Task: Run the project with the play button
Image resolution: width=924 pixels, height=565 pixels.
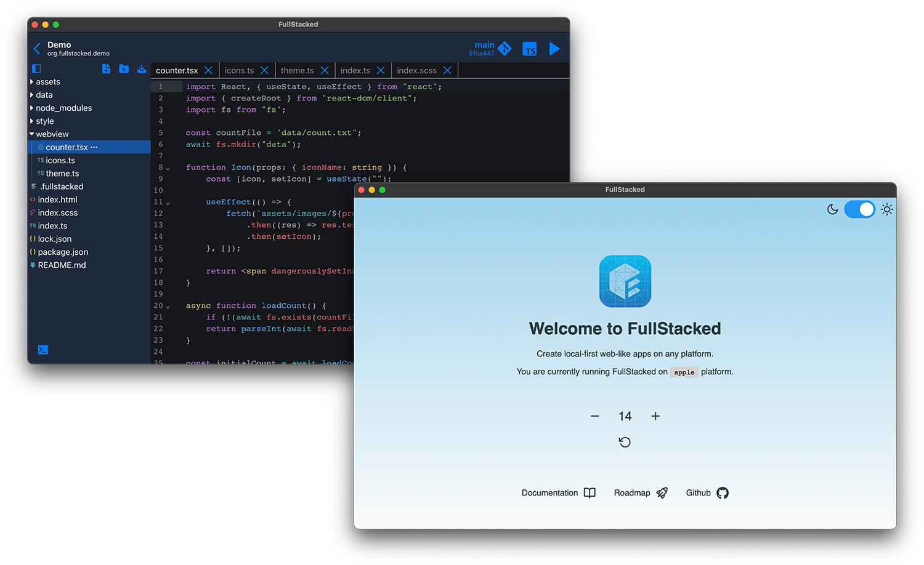Action: 554,49
